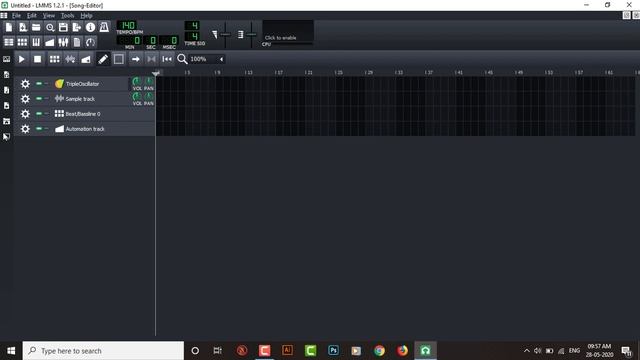Solo the TripleOscillator track
This screenshot has height=360, width=640.
click(46, 84)
